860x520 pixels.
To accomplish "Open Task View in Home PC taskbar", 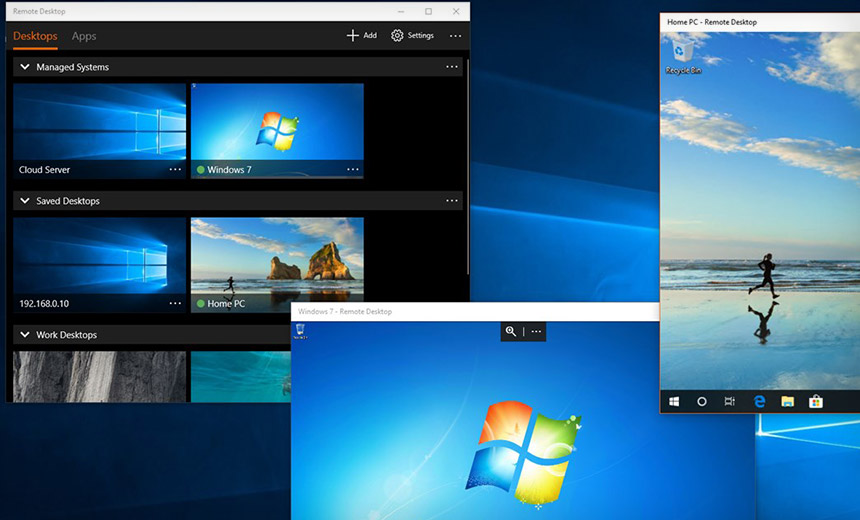I will [x=729, y=402].
